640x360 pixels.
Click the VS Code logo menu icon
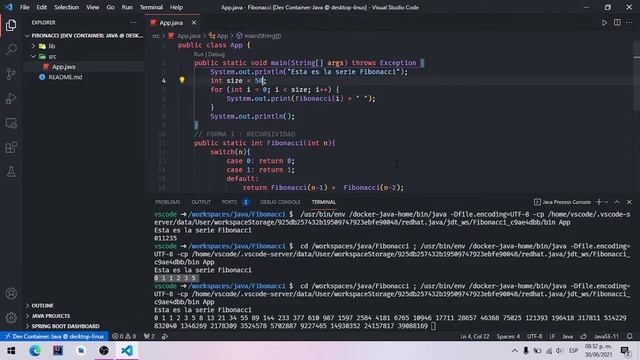(9, 7)
